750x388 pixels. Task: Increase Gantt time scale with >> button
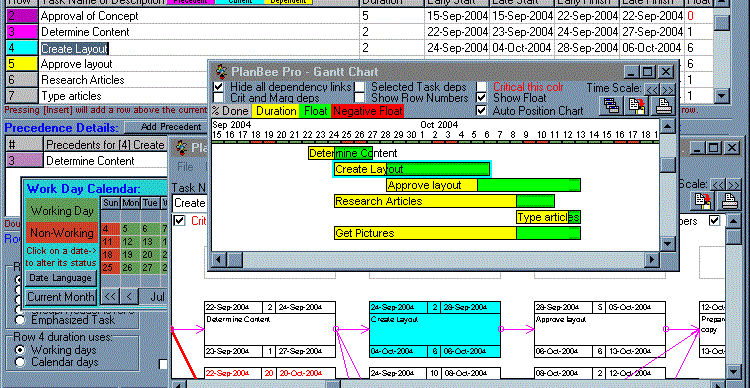click(667, 89)
